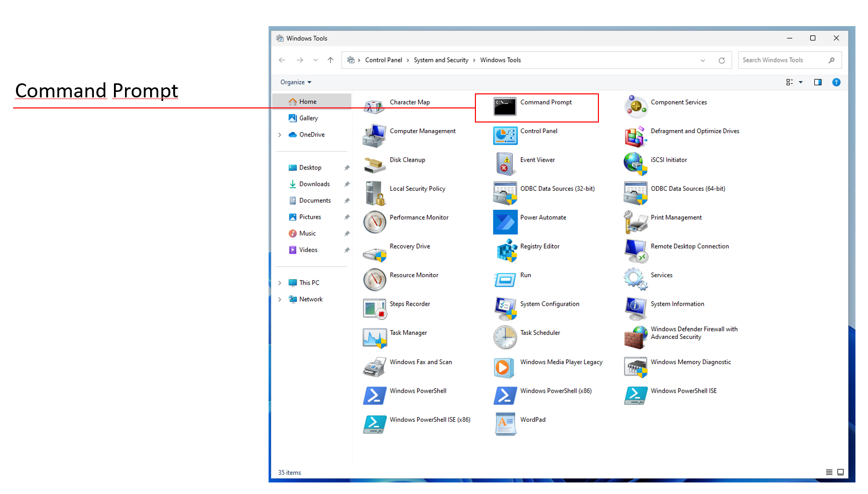Open the Organize menu
The height and width of the screenshot is (494, 868).
pyautogui.click(x=296, y=82)
